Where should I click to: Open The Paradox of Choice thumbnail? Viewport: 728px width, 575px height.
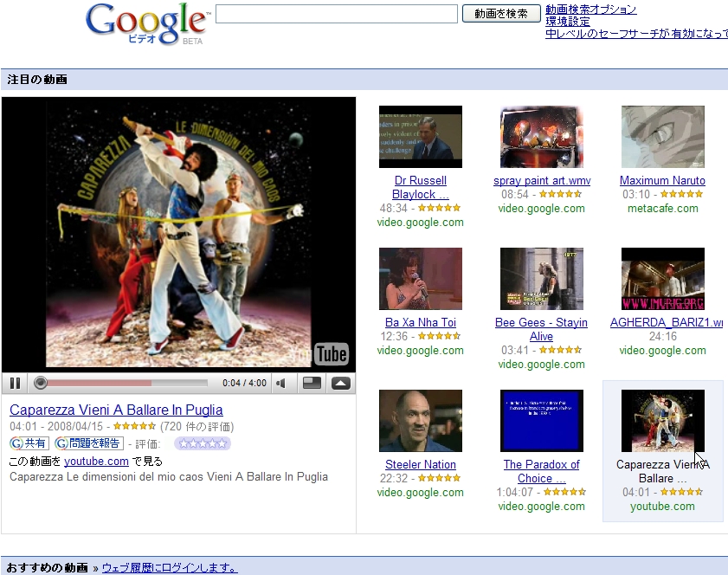pos(542,421)
